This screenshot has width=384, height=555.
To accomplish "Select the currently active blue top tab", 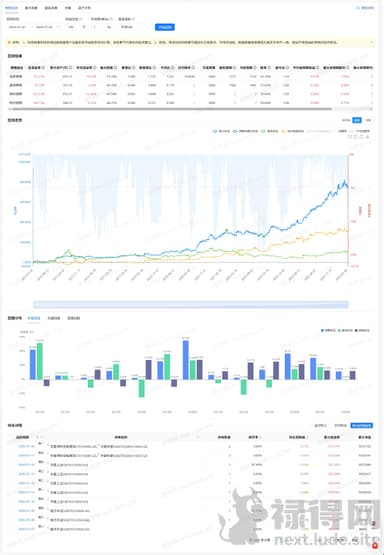I will (11, 8).
